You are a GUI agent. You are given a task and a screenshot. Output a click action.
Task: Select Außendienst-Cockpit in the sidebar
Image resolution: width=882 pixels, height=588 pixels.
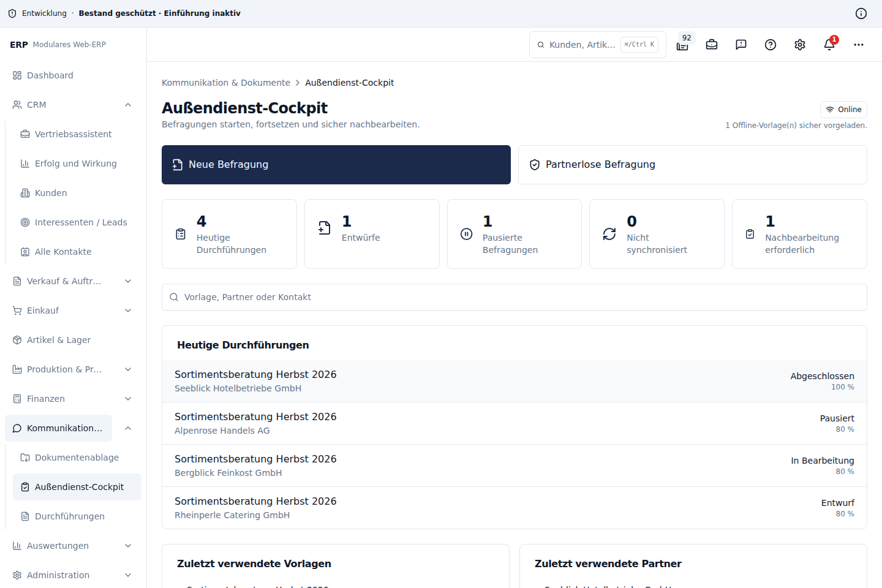click(77, 487)
